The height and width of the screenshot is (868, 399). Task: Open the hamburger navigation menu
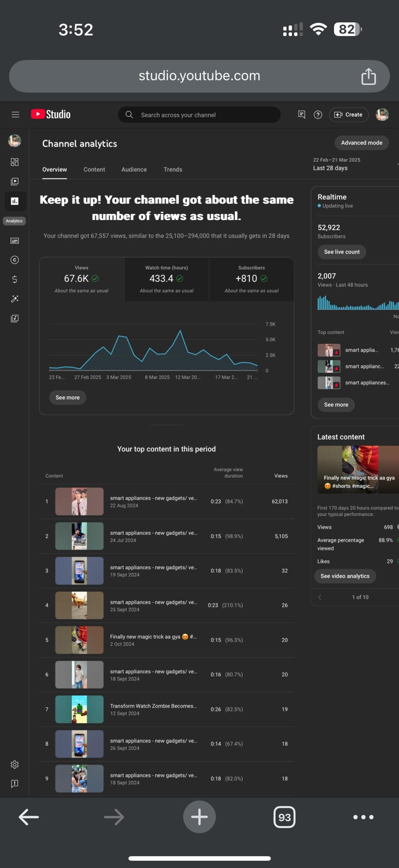15,115
